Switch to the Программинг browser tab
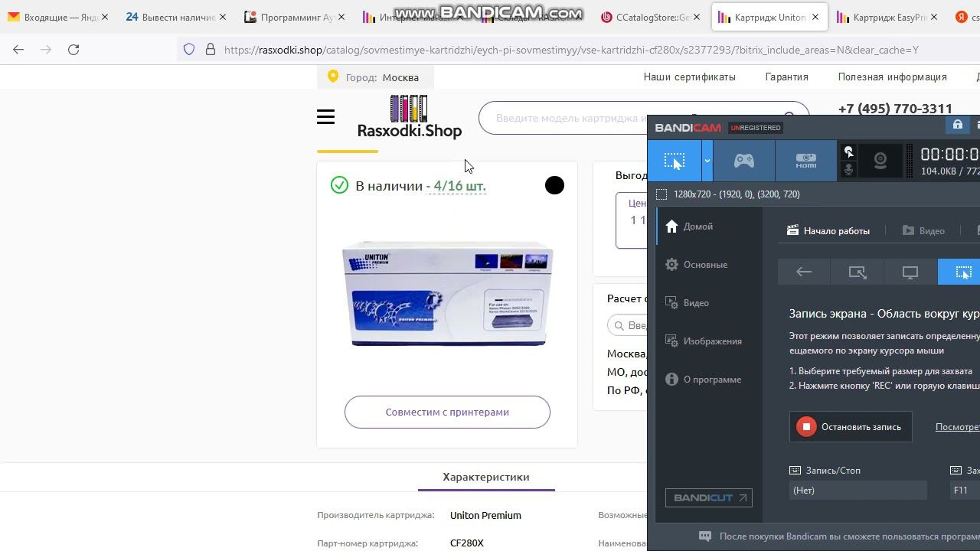This screenshot has height=551, width=980. pyautogui.click(x=293, y=17)
